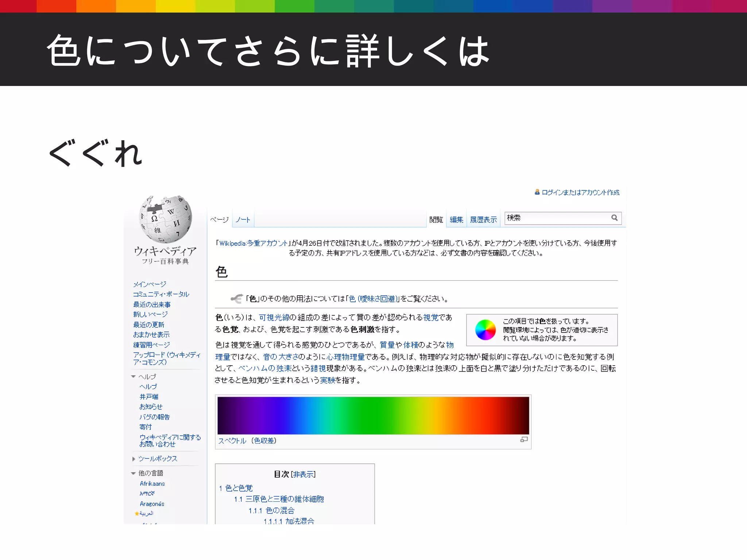Open 色収差 caption link
This screenshot has height=560, width=747.
(x=264, y=440)
